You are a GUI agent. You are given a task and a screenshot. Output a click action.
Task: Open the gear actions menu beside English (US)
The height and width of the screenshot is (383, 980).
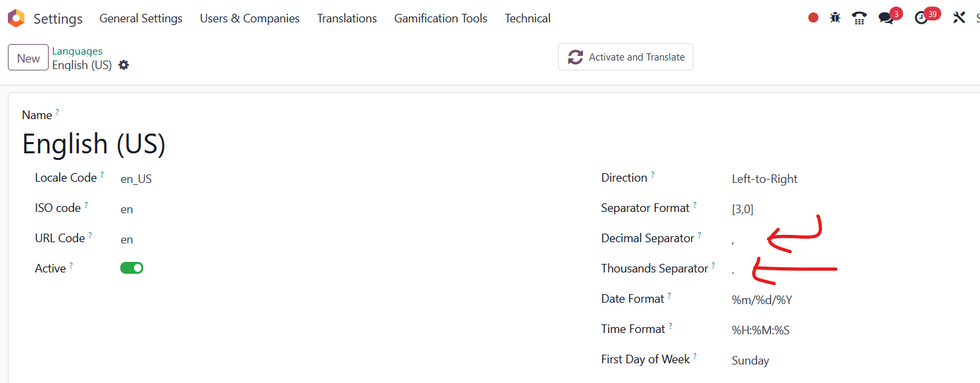point(124,65)
